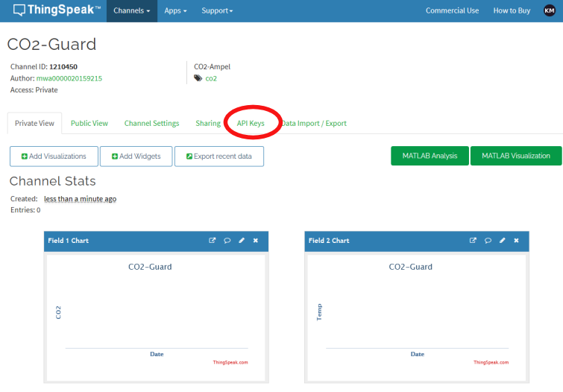This screenshot has width=563, height=392.
Task: Click ThingSpeak.com link in Field 1 chart
Action: tap(230, 362)
